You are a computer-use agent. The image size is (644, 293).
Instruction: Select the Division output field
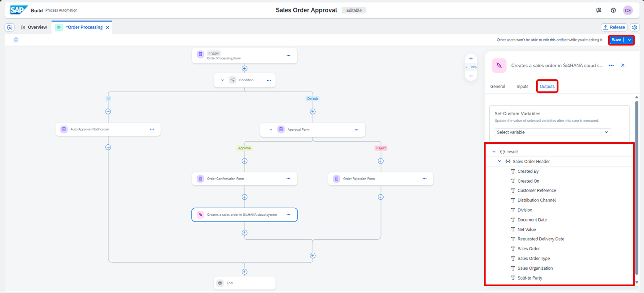tap(525, 210)
